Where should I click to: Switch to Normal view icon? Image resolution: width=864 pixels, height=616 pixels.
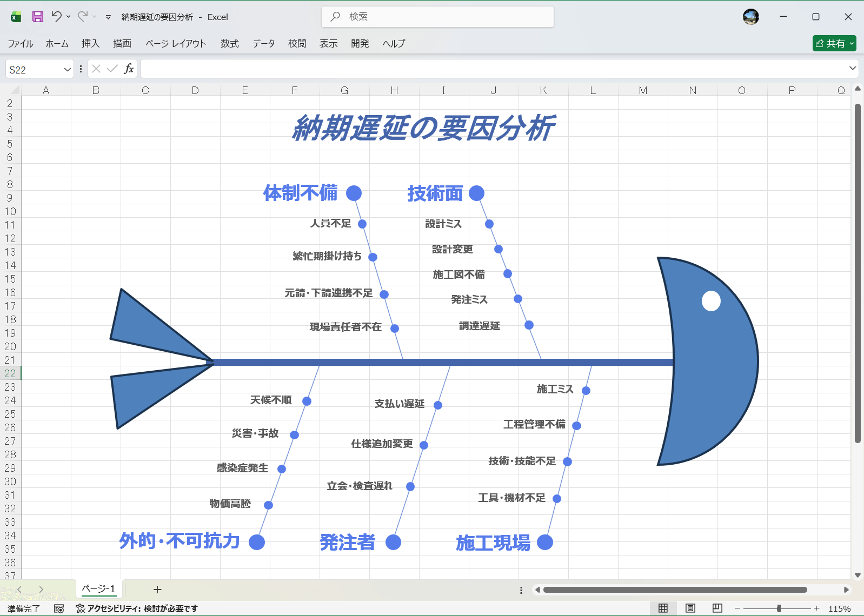click(663, 608)
